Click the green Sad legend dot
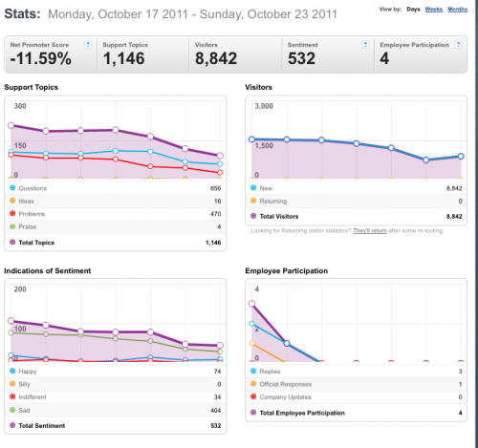This screenshot has height=448, width=478. (x=12, y=410)
